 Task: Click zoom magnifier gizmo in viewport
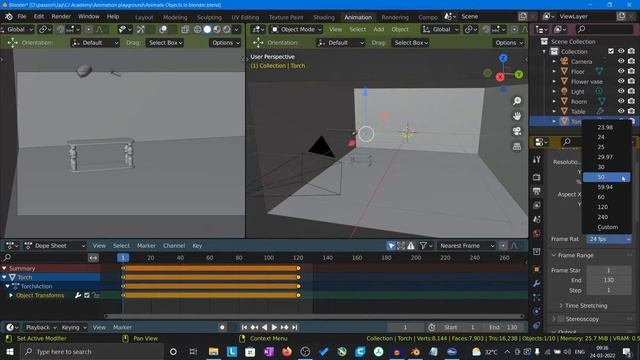pos(517,101)
